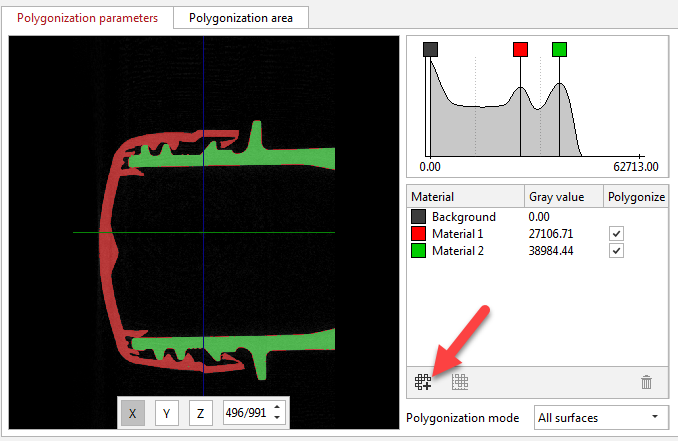Click gray value 38984.44
The image size is (678, 441).
(x=551, y=251)
